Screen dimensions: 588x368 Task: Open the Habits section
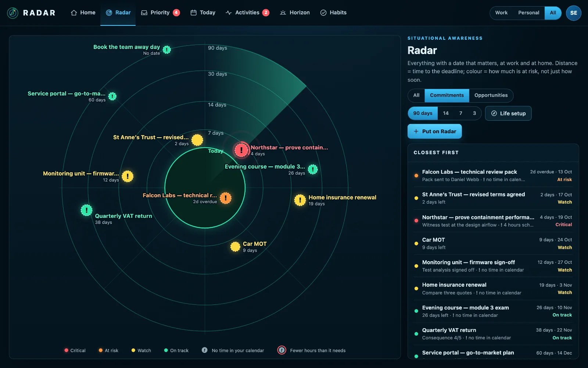[333, 13]
